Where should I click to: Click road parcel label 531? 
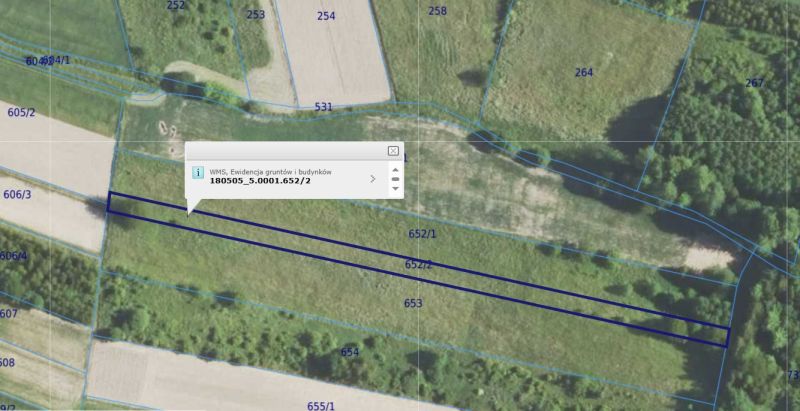click(x=323, y=107)
